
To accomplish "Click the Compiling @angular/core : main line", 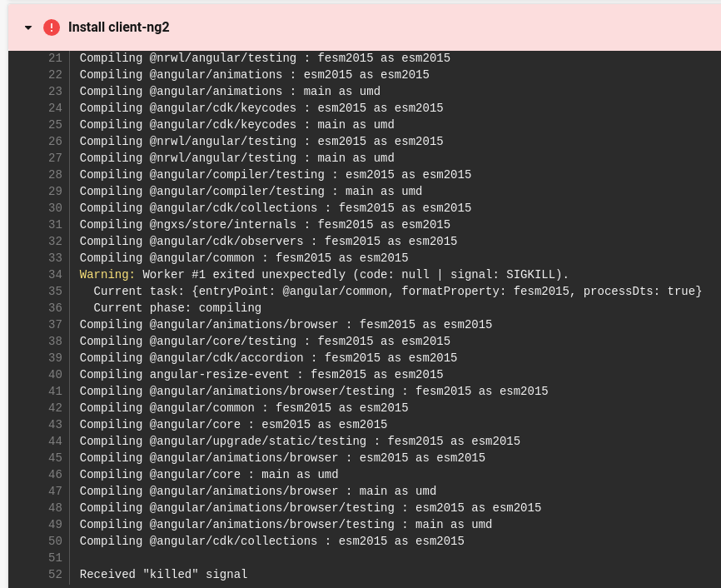I will (x=208, y=475).
